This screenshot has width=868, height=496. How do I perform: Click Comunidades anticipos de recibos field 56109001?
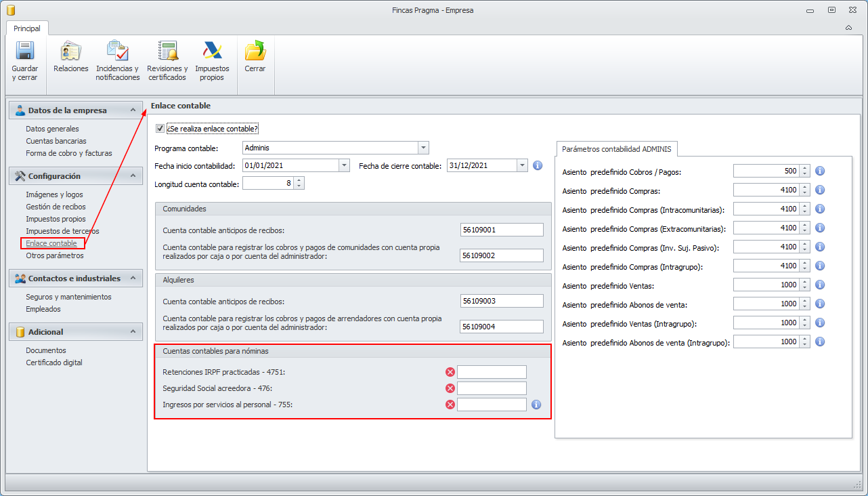point(502,230)
